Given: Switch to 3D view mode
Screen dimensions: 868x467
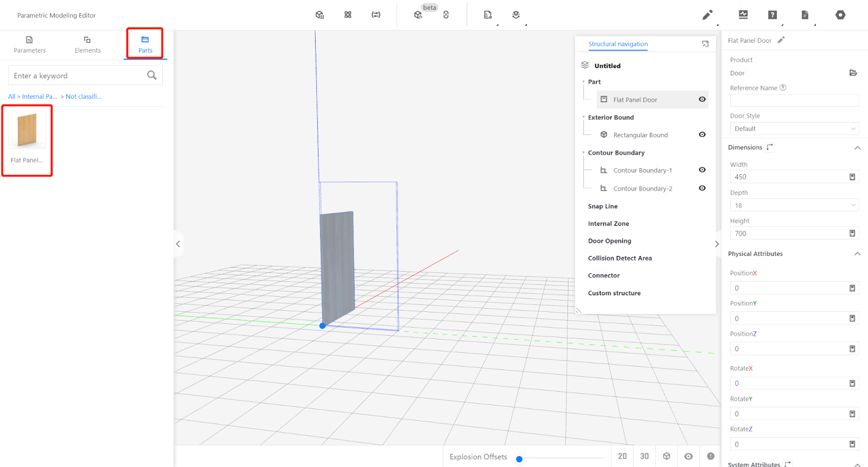Looking at the screenshot, I should pos(644,456).
